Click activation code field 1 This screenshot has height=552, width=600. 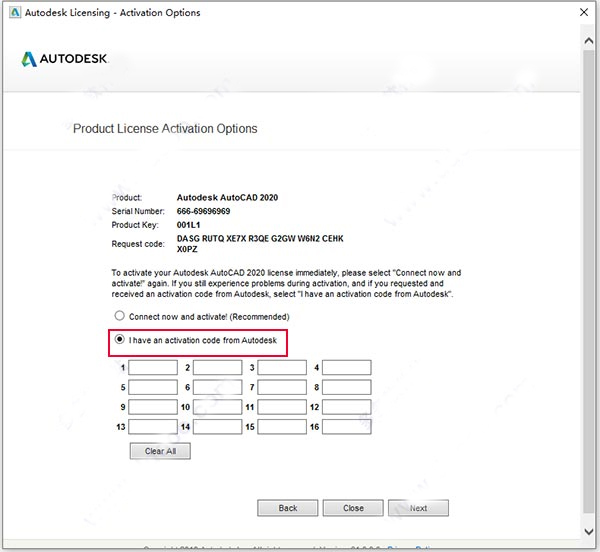(153, 367)
